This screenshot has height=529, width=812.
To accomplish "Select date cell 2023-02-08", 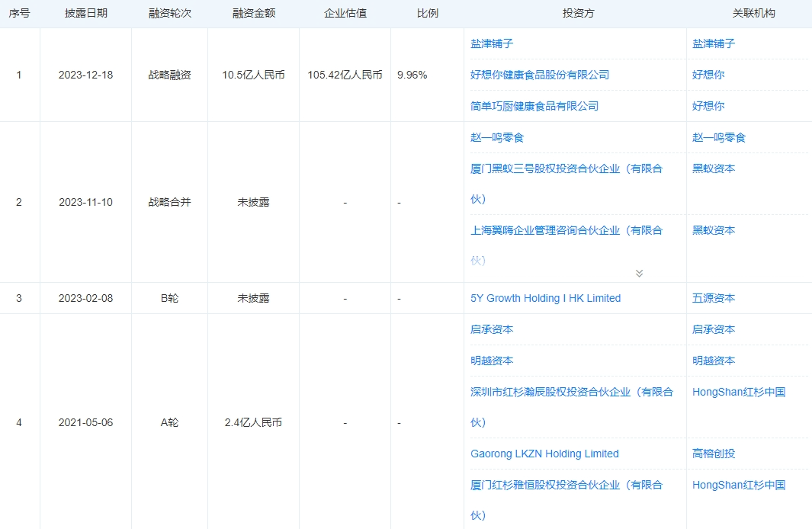I will coord(86,298).
